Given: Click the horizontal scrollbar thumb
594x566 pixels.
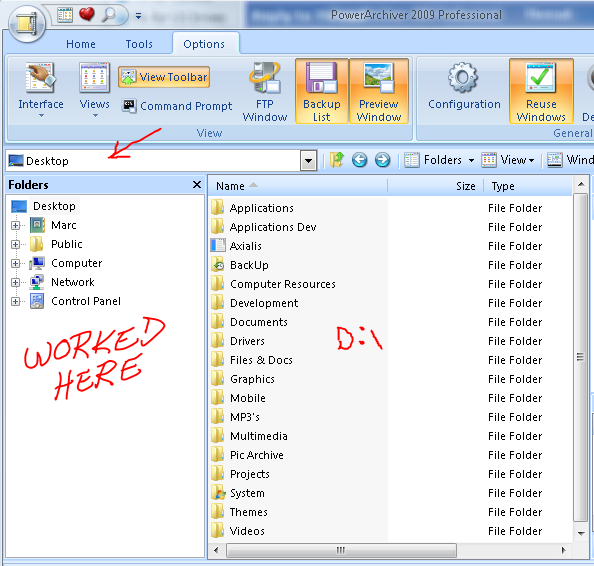Looking at the screenshot, I should pyautogui.click(x=341, y=550).
